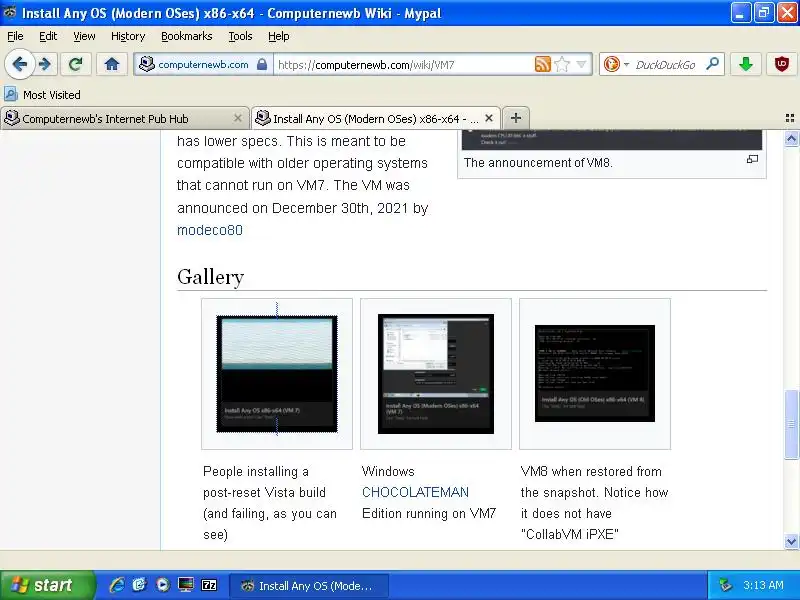Click the caption 'The announcement of VM8.'
800x600 pixels.
[x=538, y=163]
